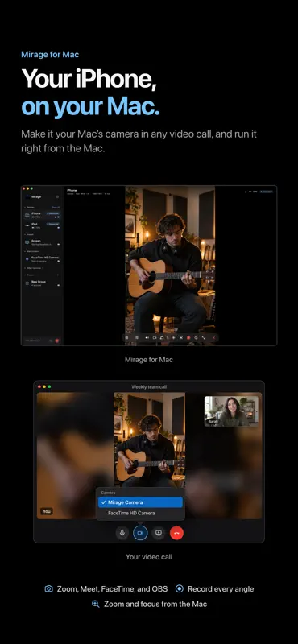Click the guitarist video feed in Mirage

pyautogui.click(x=170, y=266)
